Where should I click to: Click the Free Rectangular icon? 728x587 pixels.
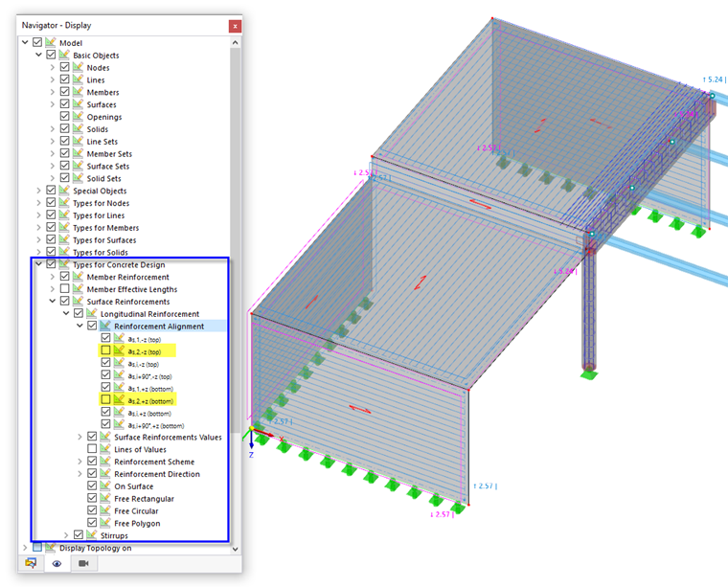(x=105, y=498)
